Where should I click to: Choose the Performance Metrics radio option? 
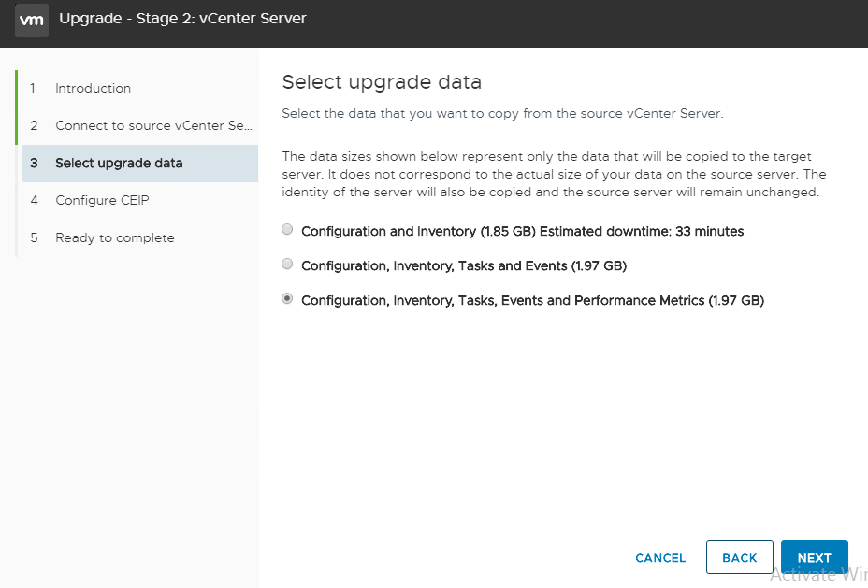click(x=287, y=299)
